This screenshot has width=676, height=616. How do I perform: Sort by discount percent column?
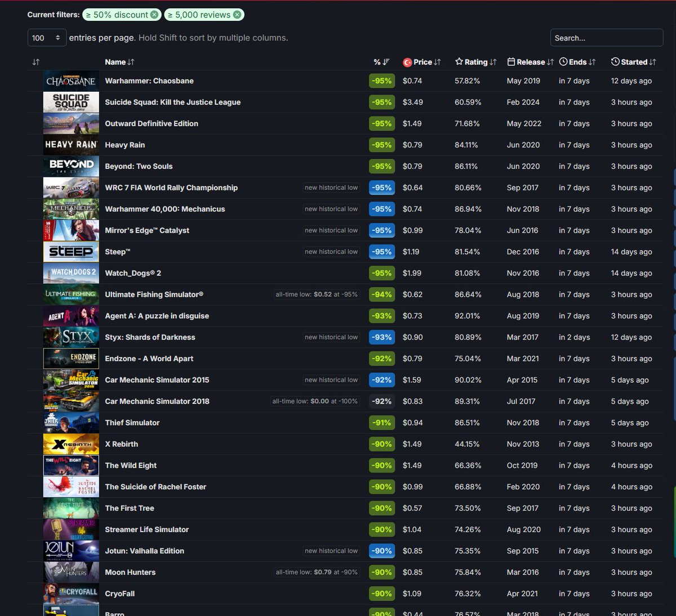pos(381,62)
